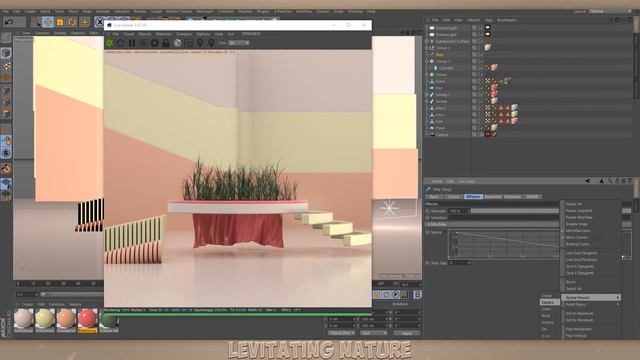Open Live Viewer settings gear icon

[154, 43]
